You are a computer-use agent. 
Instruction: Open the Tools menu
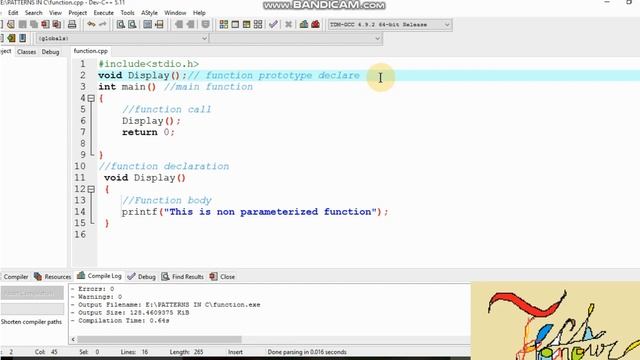click(x=127, y=13)
